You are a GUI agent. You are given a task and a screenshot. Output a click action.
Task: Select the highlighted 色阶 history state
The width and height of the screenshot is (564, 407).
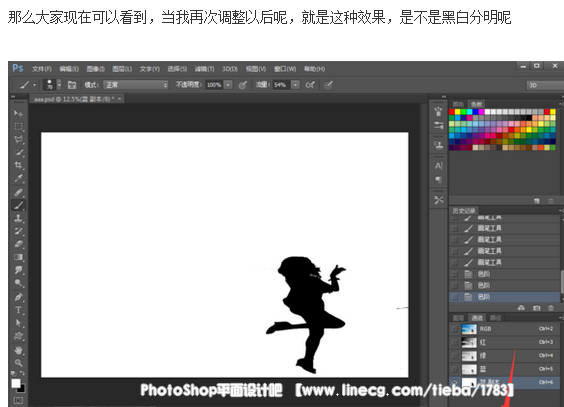(x=505, y=297)
